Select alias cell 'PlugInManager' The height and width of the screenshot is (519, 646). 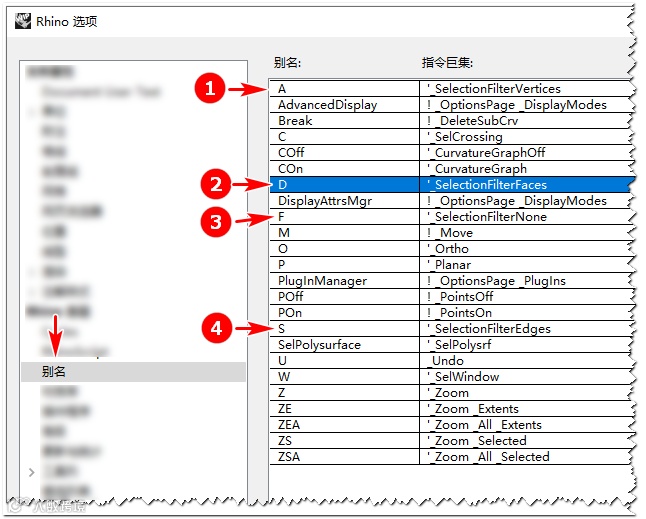[344, 281]
